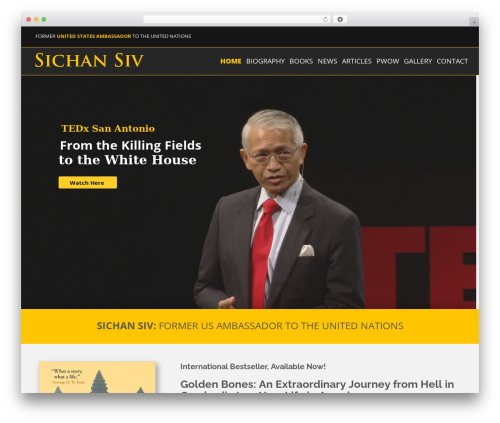Click the yellow minimize window dot
Viewport: 500px width, 423px height.
36,20
